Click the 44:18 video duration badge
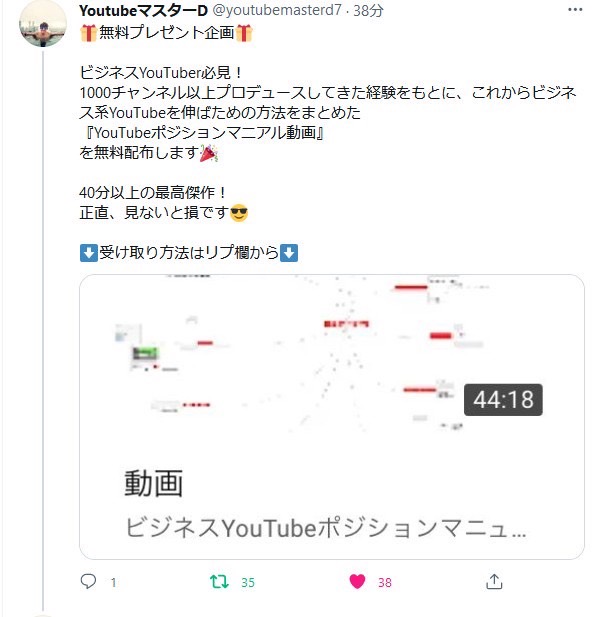Image resolution: width=600 pixels, height=617 pixels. (503, 399)
